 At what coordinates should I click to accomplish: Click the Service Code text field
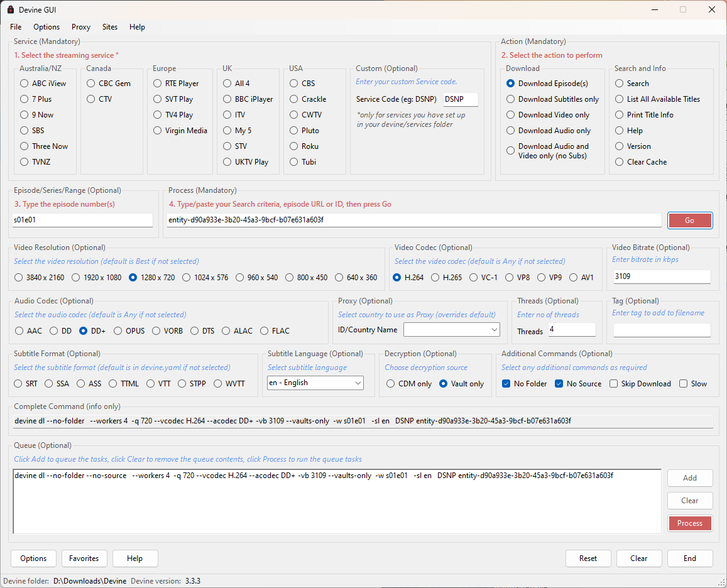pyautogui.click(x=460, y=99)
